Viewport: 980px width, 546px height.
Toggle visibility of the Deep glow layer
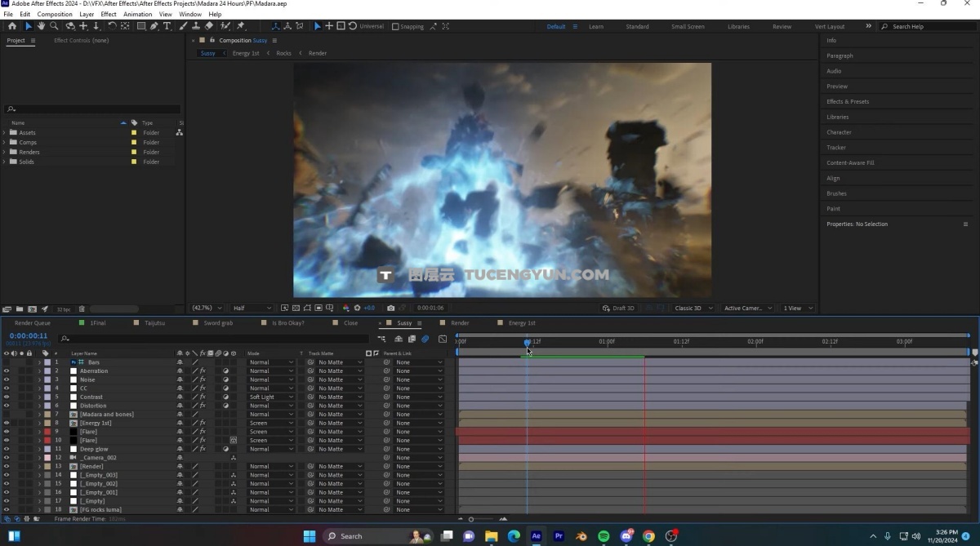7,449
